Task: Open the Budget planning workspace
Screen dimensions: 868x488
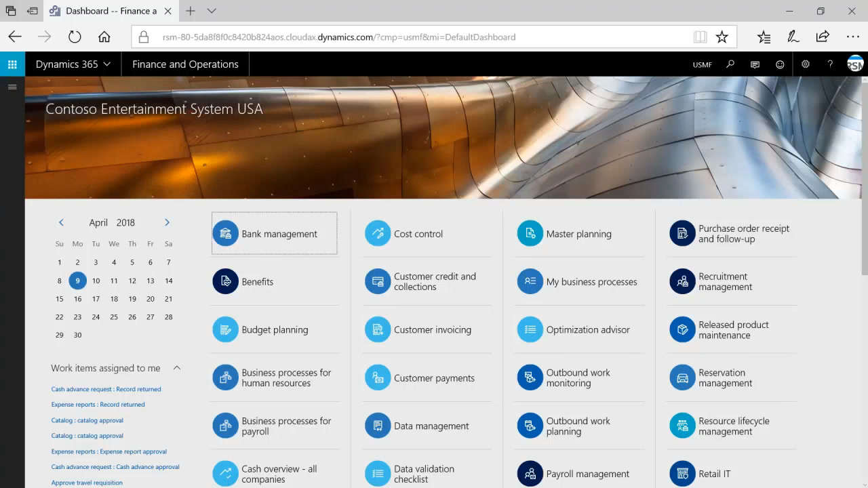Action: [x=274, y=329]
